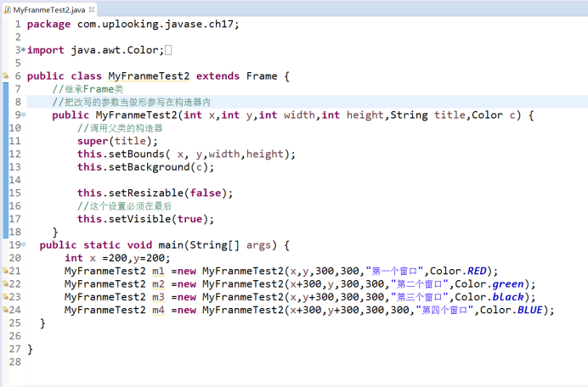Click line number 28 in the gutter
Viewport: 588px width, 387px height.
click(x=15, y=362)
